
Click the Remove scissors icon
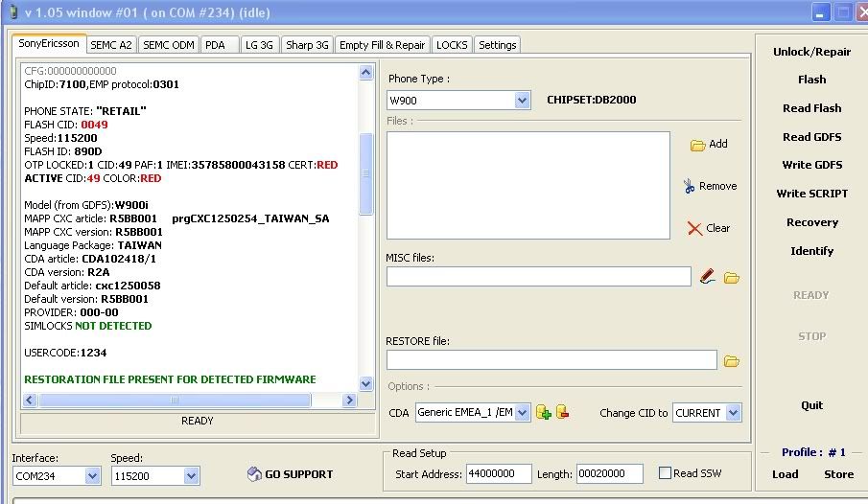coord(689,187)
